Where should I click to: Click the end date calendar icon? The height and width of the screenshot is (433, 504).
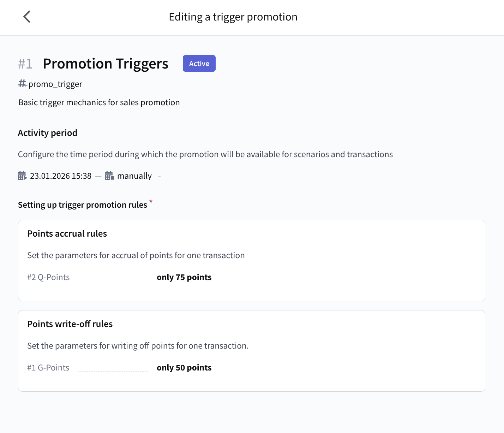pos(109,176)
